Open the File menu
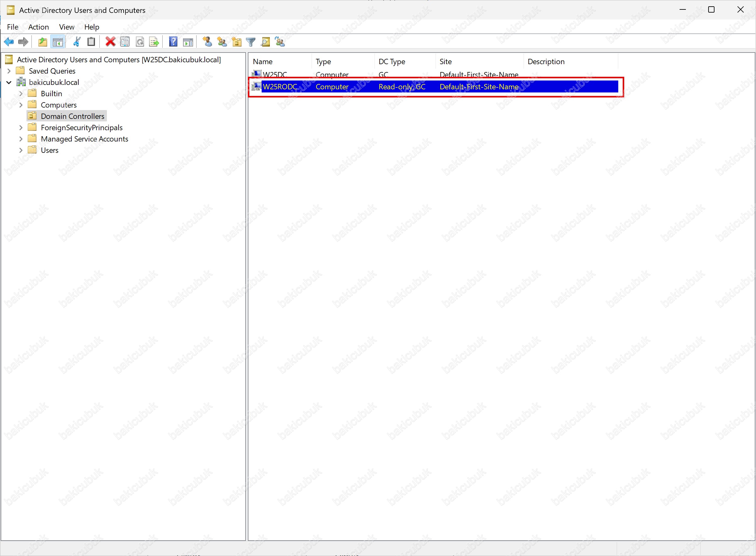Screen dimensions: 756x556 pyautogui.click(x=13, y=27)
